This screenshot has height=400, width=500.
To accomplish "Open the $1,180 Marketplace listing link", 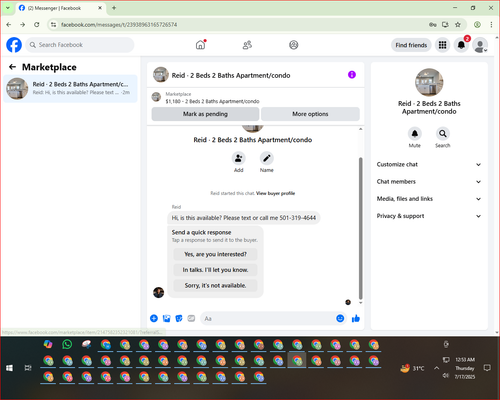I will point(212,101).
